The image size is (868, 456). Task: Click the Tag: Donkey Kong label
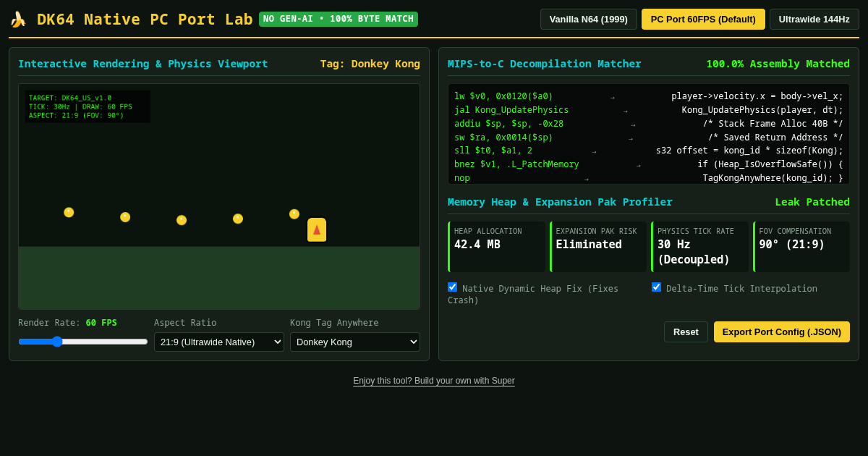[x=370, y=64]
